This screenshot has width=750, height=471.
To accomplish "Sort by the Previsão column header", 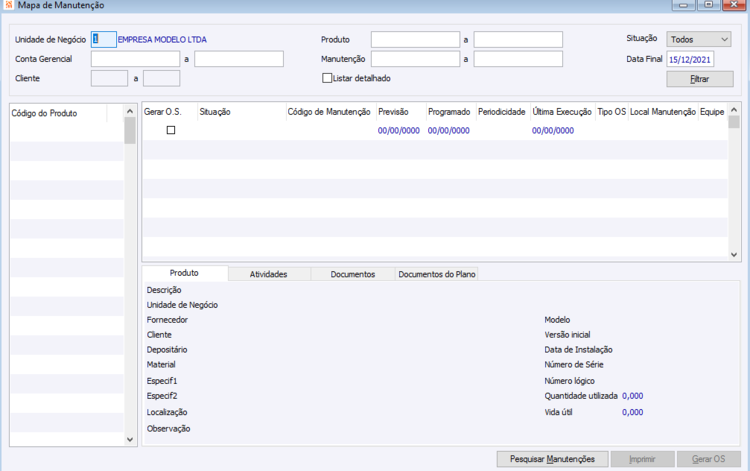I will coord(401,112).
